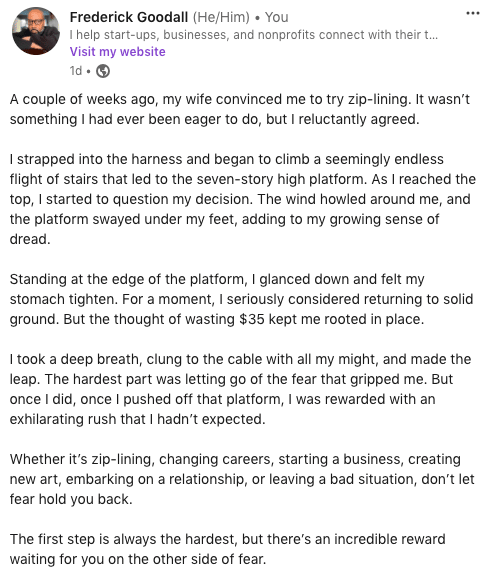Open Frederick Goodall's profile photo

(x=36, y=31)
